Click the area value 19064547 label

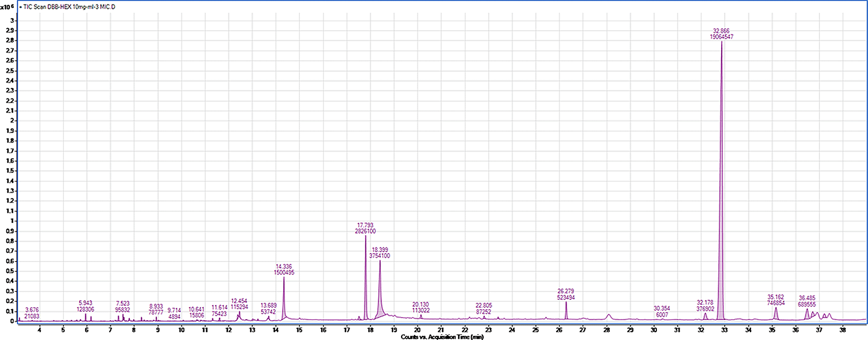[x=721, y=37]
